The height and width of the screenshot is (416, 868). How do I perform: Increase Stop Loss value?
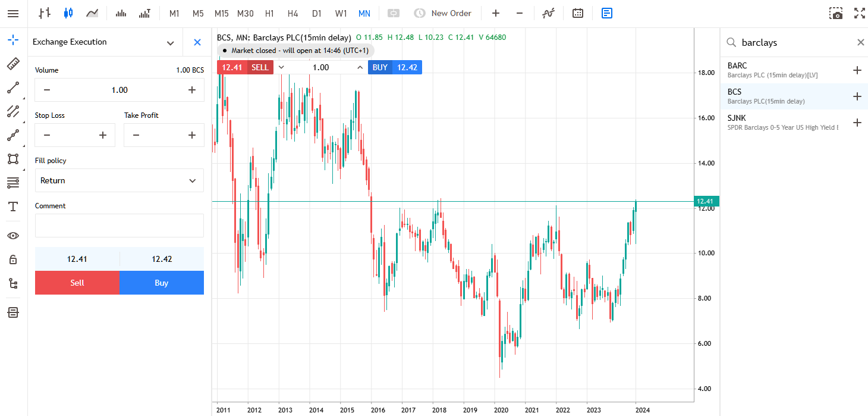pyautogui.click(x=103, y=135)
